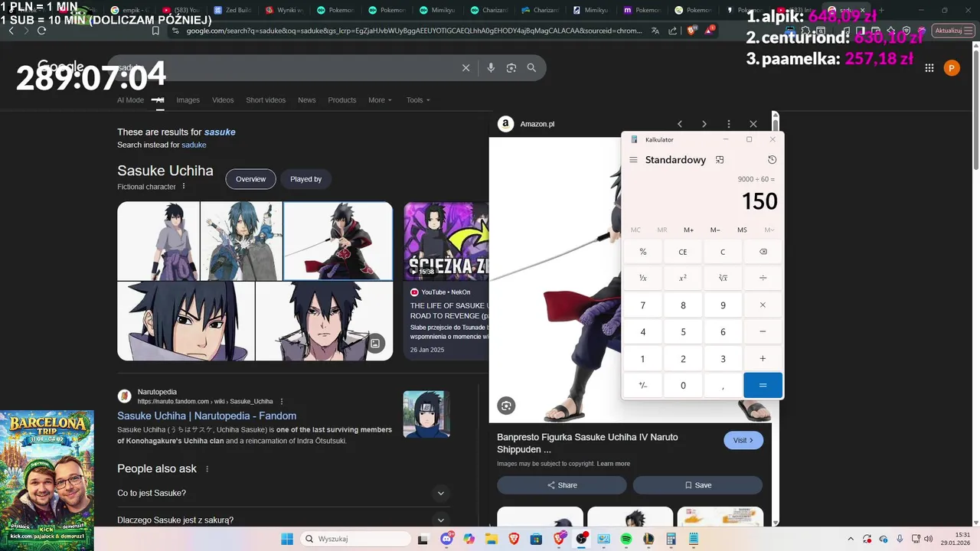Click digit 5 in Calculator

tap(683, 332)
